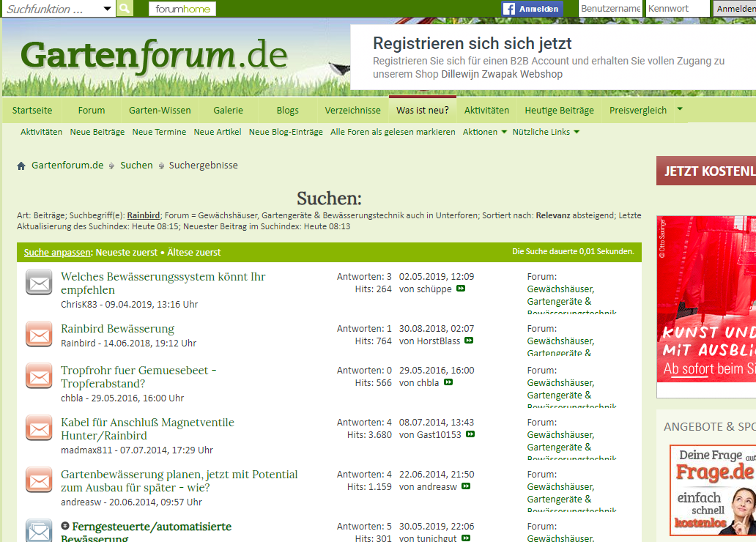756x542 pixels.
Task: Open the Forum tab
Action: (92, 110)
